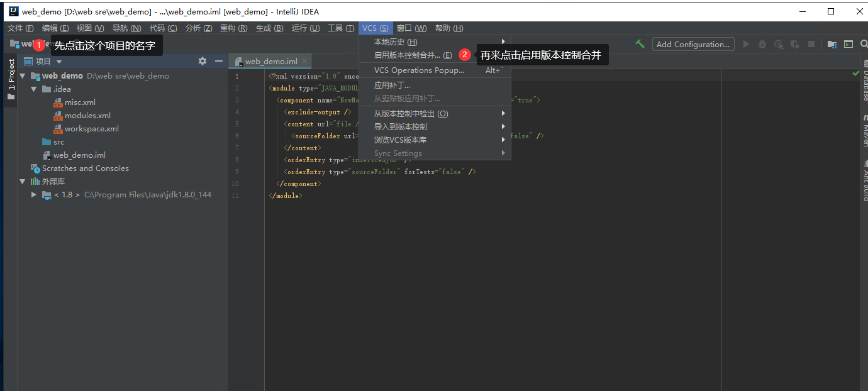Click the closing </module> tag in editor
The height and width of the screenshot is (391, 868).
[x=286, y=196]
